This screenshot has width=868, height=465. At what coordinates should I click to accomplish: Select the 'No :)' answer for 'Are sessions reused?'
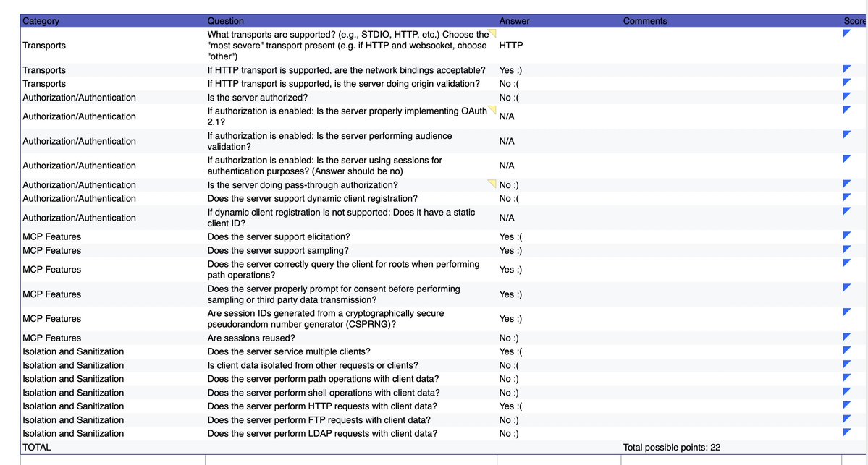click(x=509, y=338)
